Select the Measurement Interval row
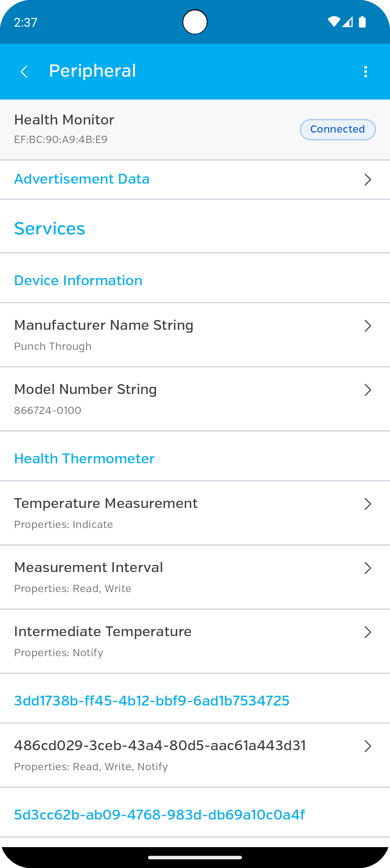 [x=195, y=577]
